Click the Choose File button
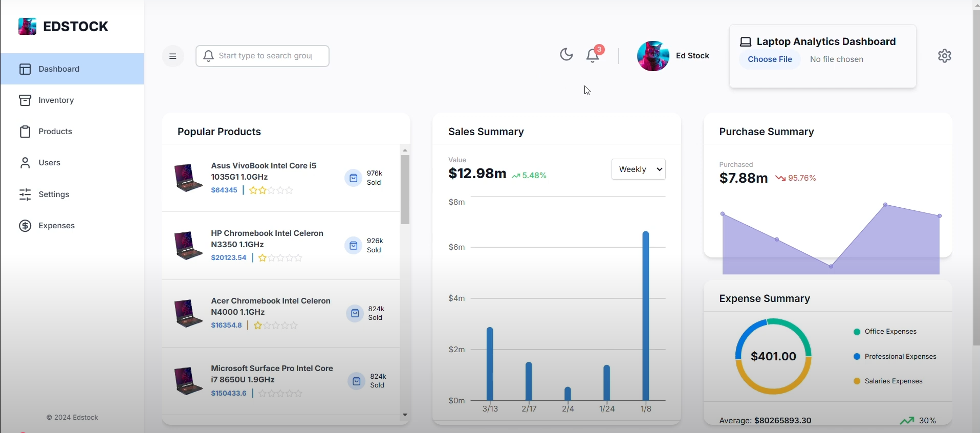Viewport: 980px width, 433px height. pyautogui.click(x=770, y=59)
